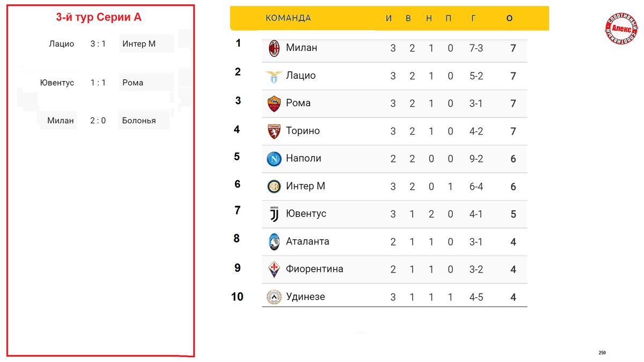644x362 pixels.
Task: Click the Болонья team in the results
Action: pos(139,121)
